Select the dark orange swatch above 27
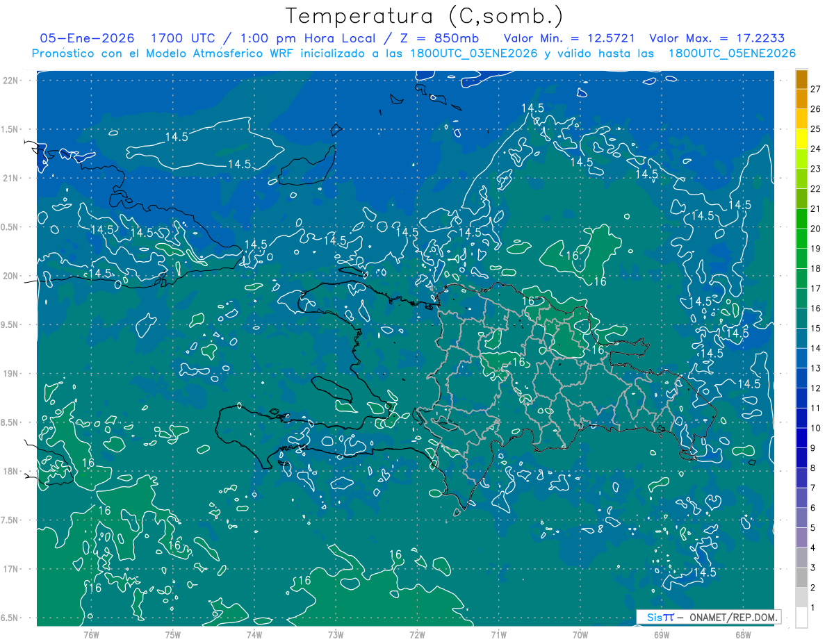 (801, 79)
